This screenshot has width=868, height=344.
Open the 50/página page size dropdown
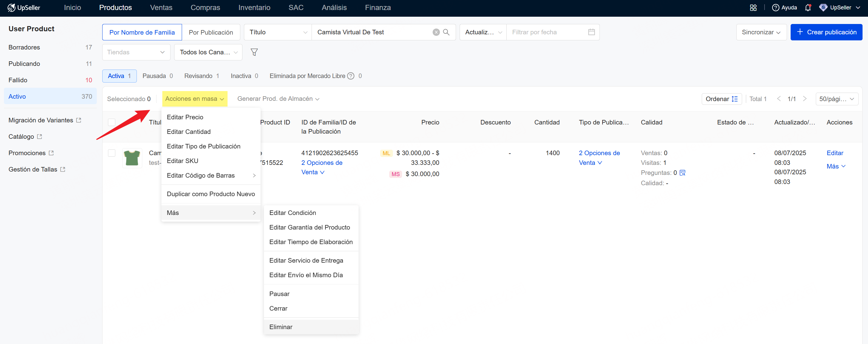point(837,99)
